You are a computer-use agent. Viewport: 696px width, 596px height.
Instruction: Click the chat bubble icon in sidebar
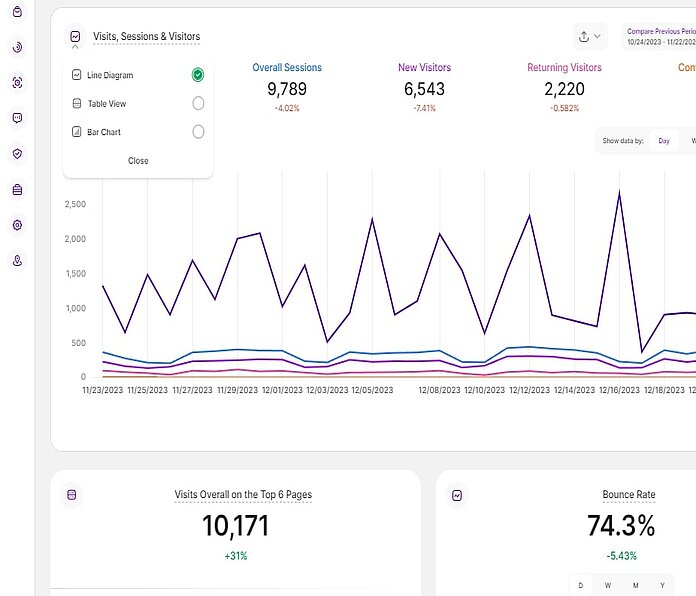tap(17, 118)
